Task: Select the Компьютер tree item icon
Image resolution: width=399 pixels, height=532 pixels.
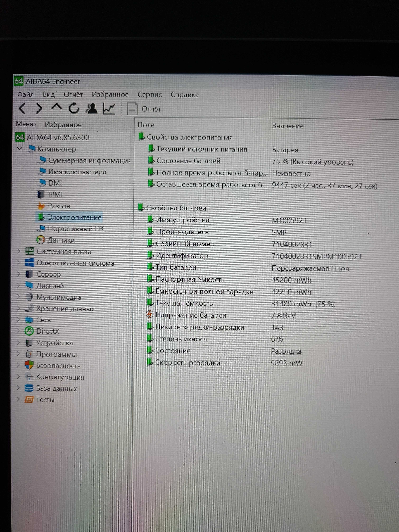Action: click(x=31, y=149)
